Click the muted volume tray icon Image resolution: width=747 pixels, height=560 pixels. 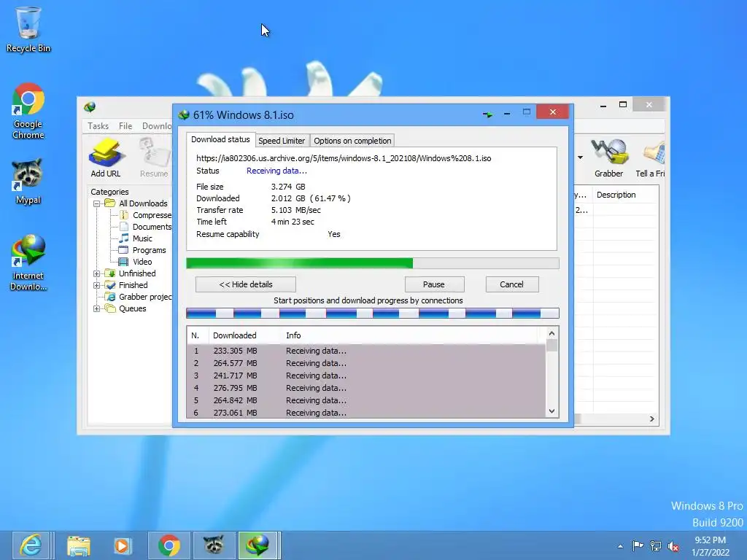pos(673,545)
